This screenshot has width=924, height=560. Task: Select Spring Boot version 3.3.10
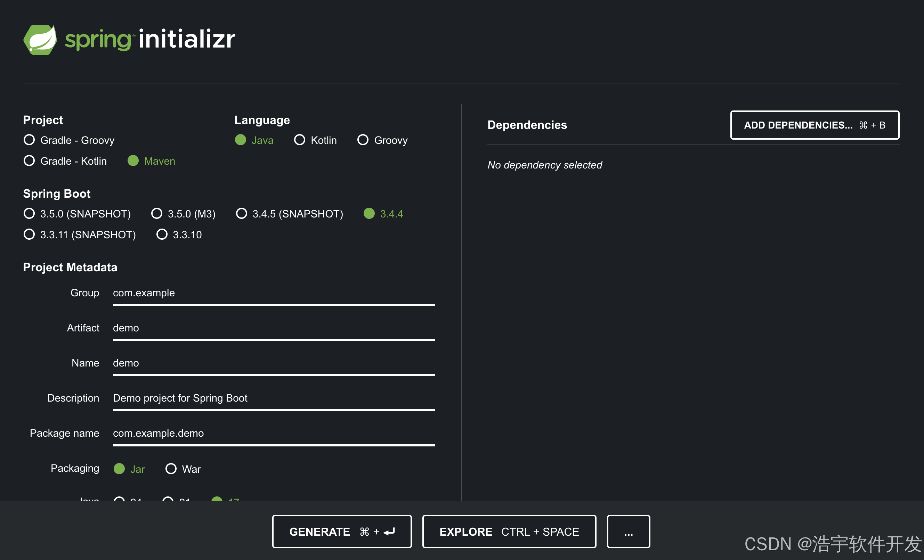click(x=162, y=234)
